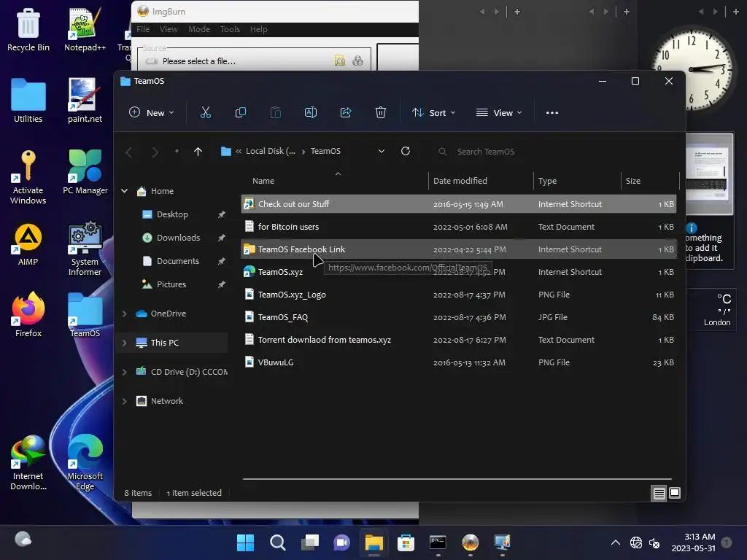Click Local Disk in the breadcrumb path
Viewport: 747px width, 560px height.
tap(271, 151)
